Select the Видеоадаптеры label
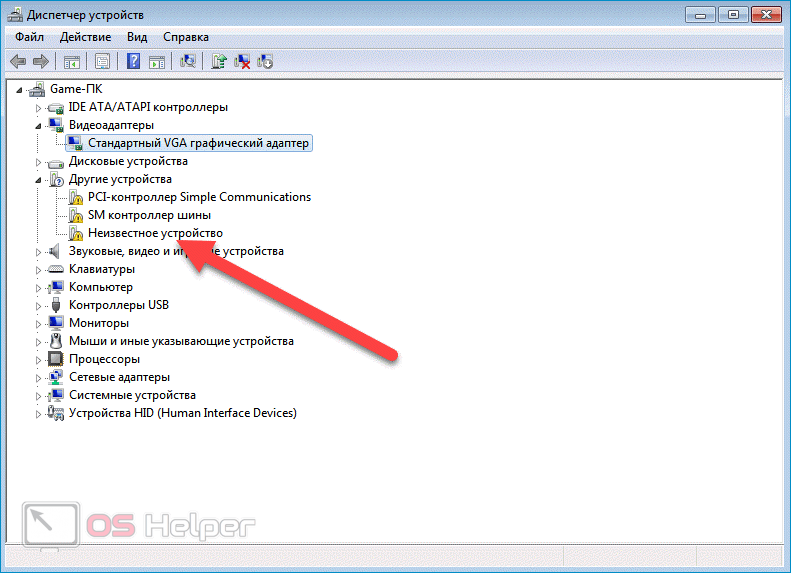 (x=111, y=125)
